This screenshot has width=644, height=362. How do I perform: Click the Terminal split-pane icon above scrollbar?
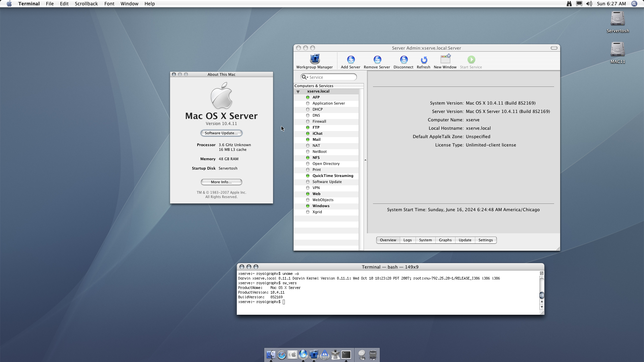point(541,273)
